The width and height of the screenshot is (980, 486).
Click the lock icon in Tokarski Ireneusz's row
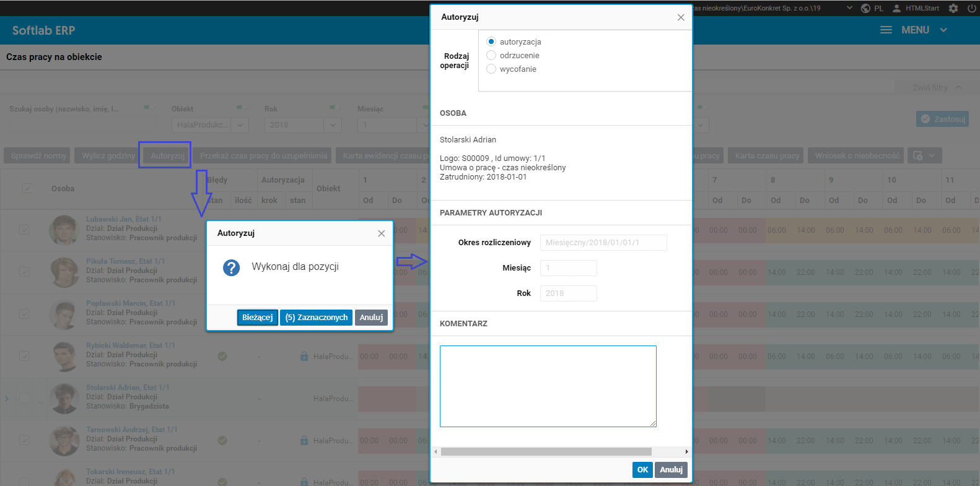tap(304, 482)
